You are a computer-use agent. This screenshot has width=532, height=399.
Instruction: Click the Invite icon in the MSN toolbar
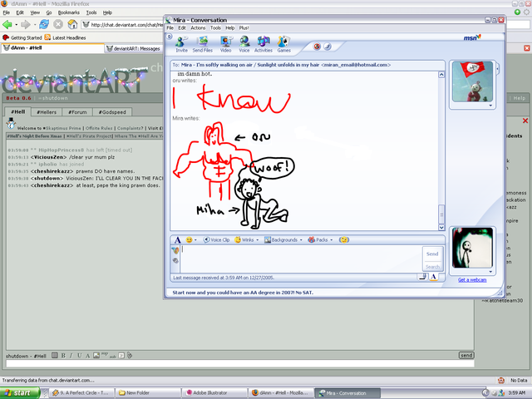coord(181,44)
